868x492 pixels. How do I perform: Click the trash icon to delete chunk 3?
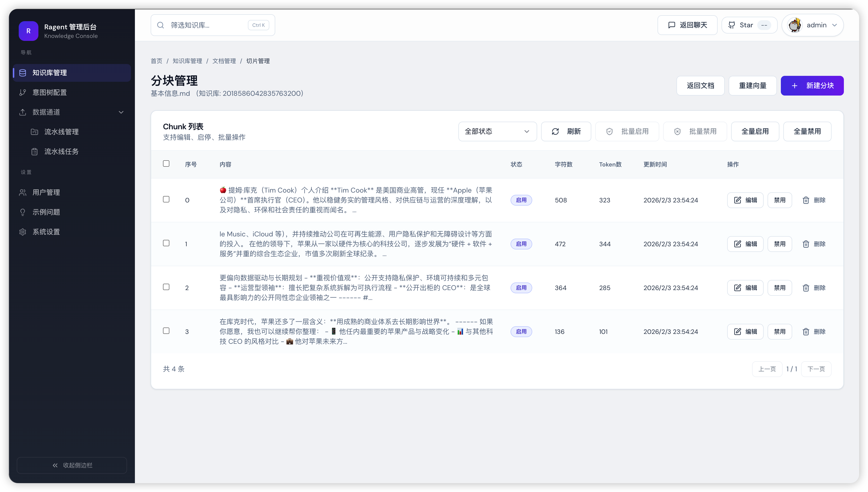806,331
